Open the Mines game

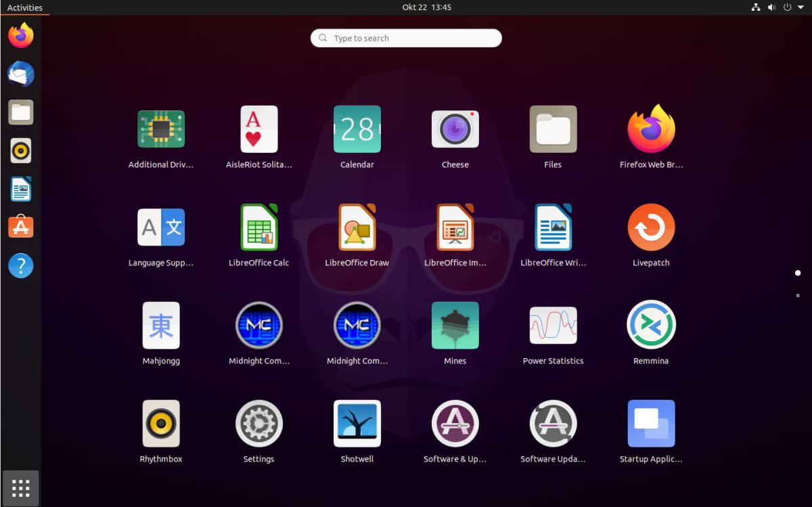pos(455,326)
